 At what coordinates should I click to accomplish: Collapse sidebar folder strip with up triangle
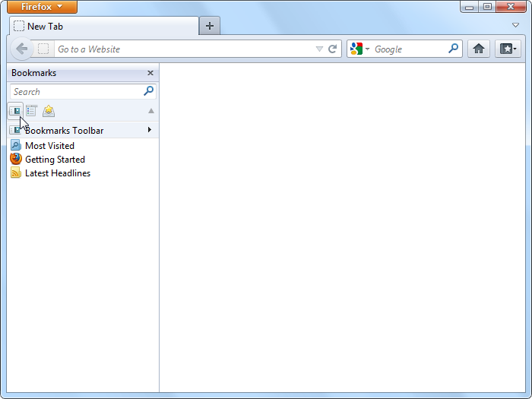[150, 111]
